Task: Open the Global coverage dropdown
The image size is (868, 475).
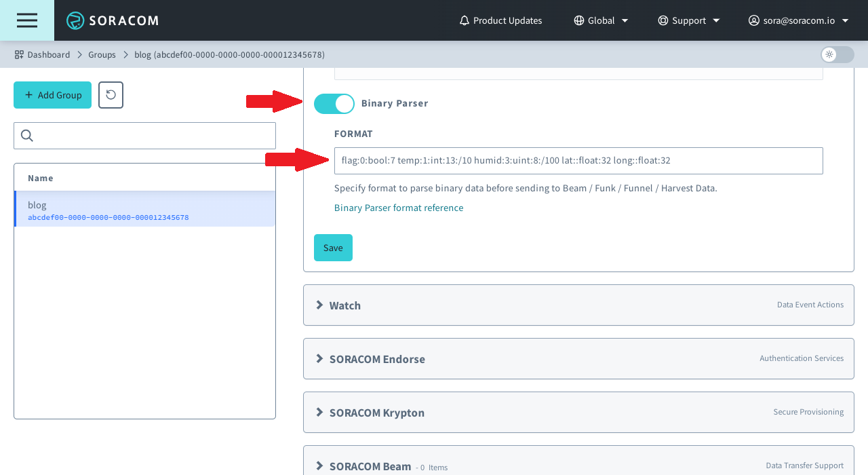Action: tap(601, 20)
